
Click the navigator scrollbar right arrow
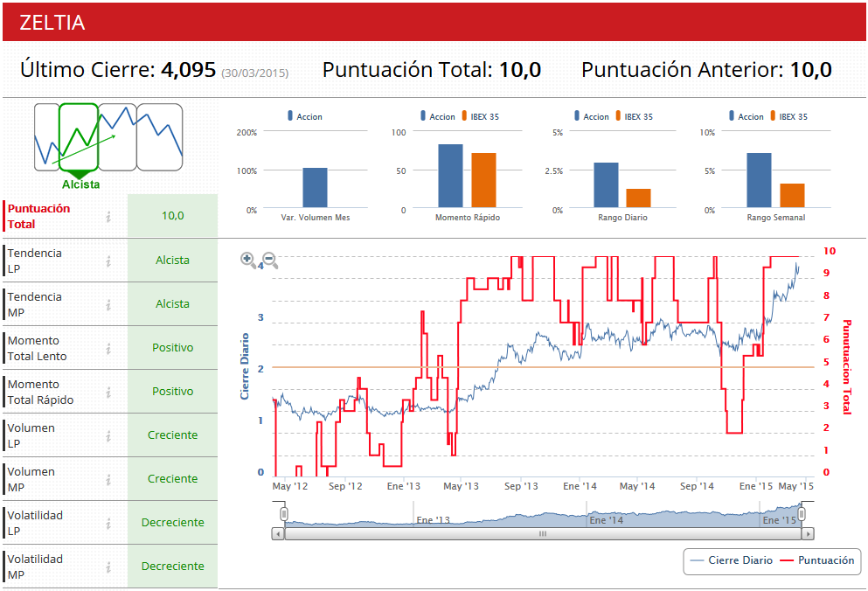[x=808, y=534]
